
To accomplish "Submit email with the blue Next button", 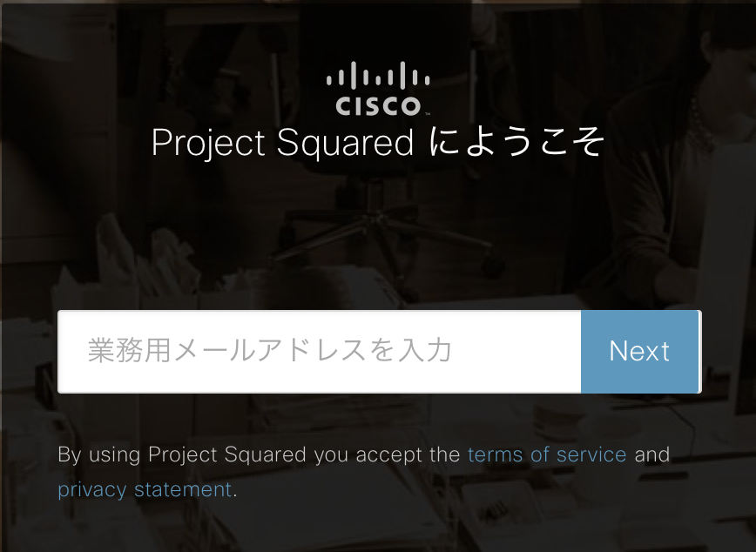I will [640, 351].
